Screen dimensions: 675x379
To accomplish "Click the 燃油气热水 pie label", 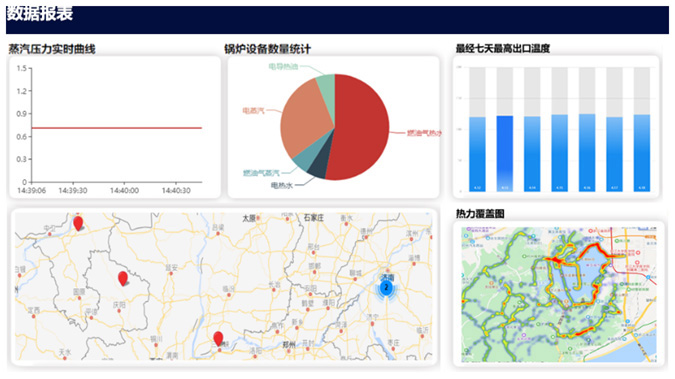I will click(x=424, y=133).
